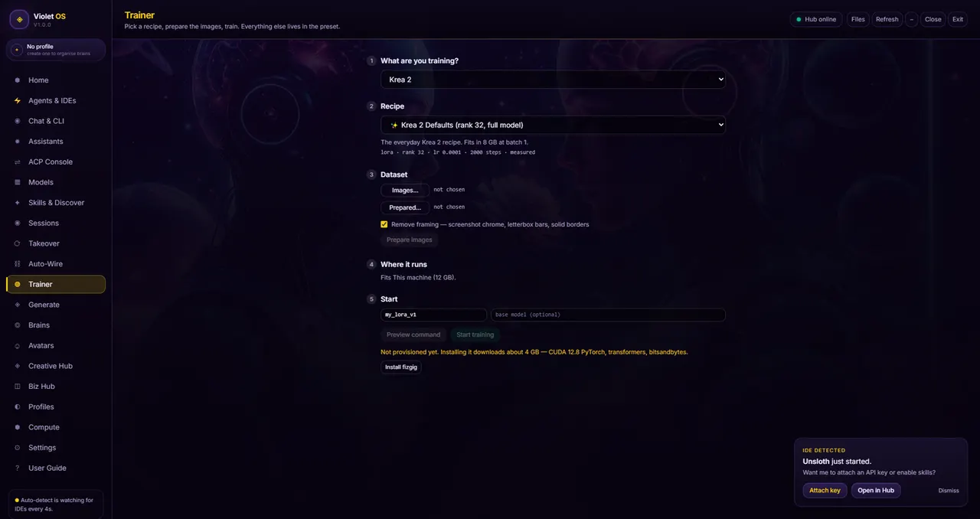This screenshot has height=519, width=980.
Task: Dismiss the Unsloth IDE detected popup
Action: point(949,491)
